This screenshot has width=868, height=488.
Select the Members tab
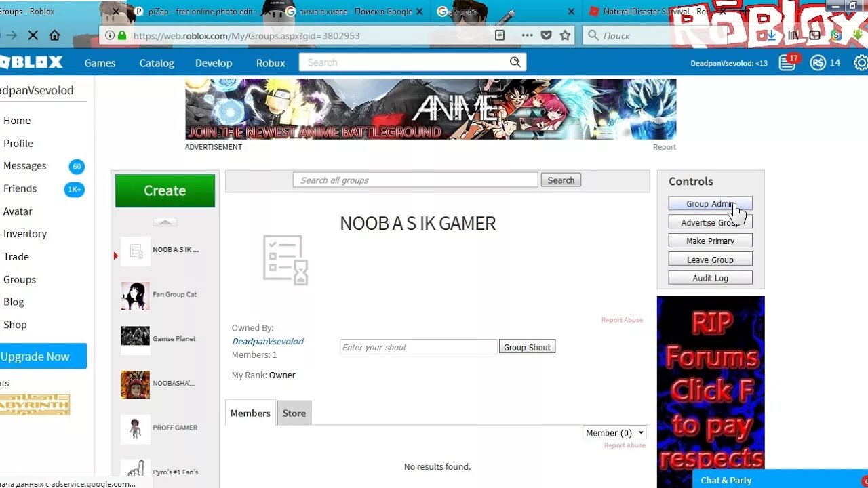click(250, 413)
